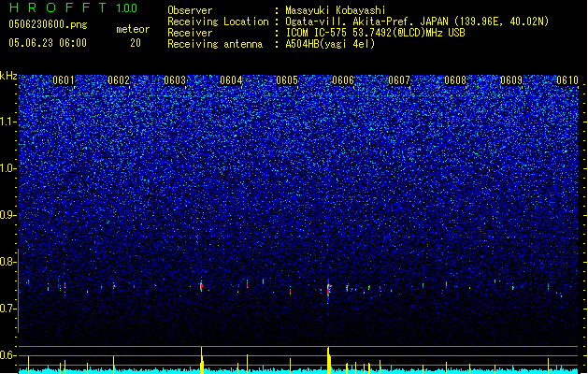
Task: Click the HROFFT 1.0.0 title text
Action: (x=73, y=7)
